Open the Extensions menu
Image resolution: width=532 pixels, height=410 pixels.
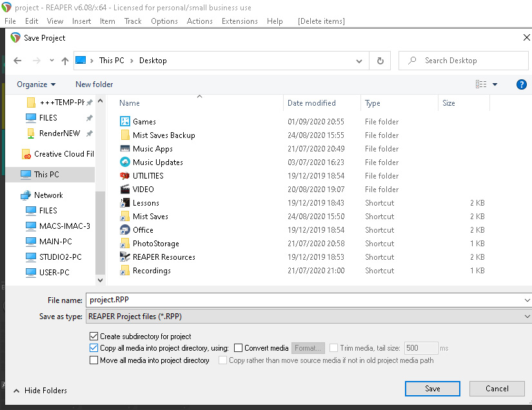point(240,21)
